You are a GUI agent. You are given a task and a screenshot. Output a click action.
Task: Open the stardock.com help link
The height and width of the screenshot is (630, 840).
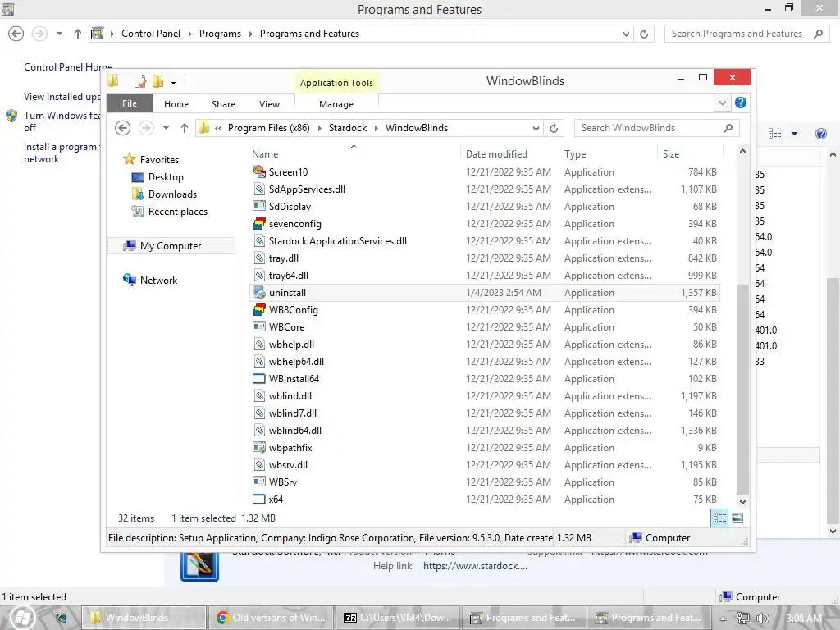pyautogui.click(x=475, y=566)
